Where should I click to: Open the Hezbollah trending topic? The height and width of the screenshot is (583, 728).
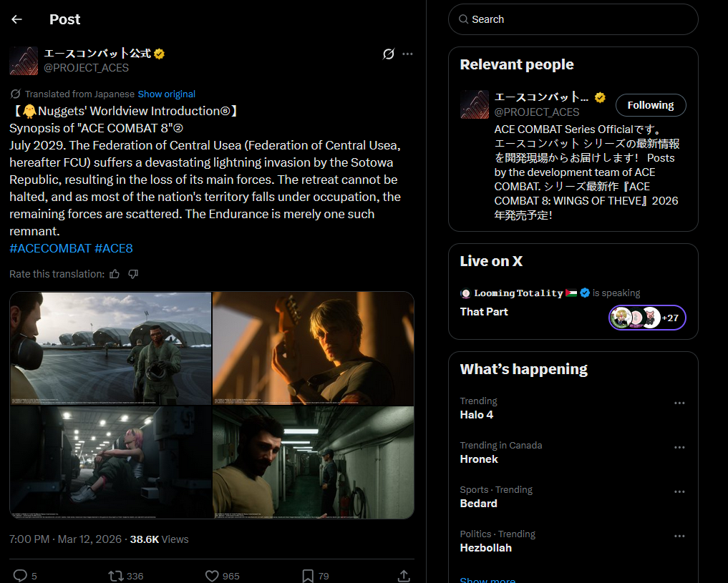485,548
